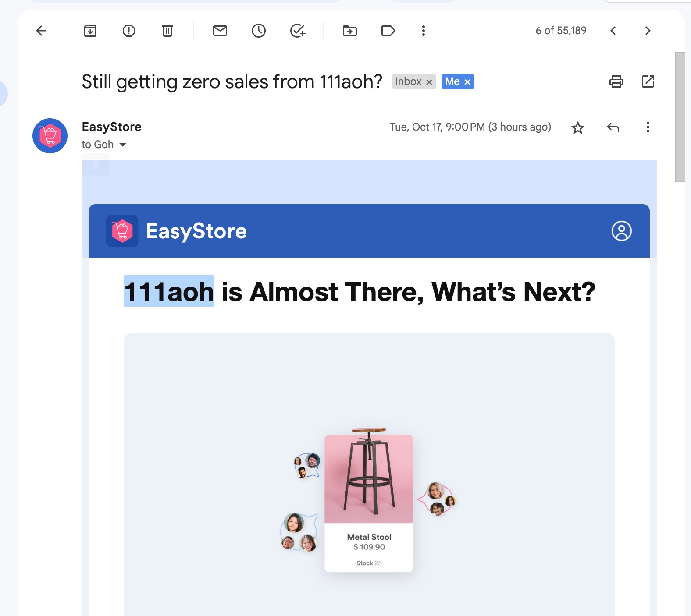
Task: Open message More options menu
Action: [x=648, y=127]
